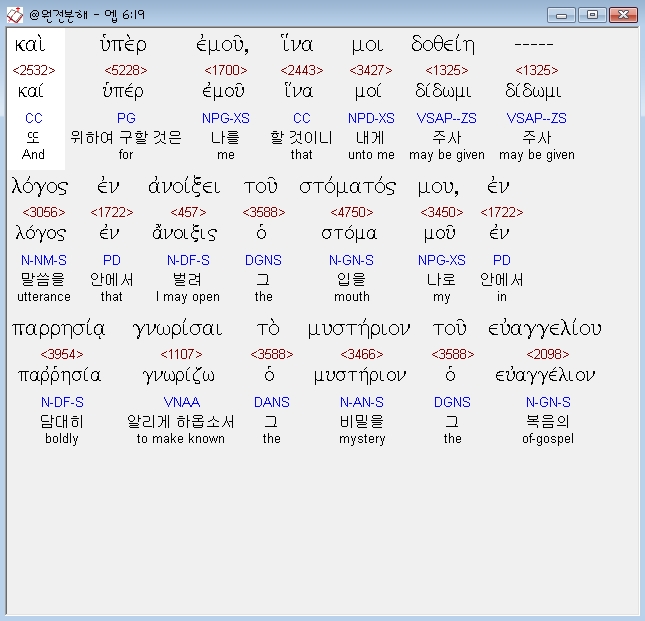
Task: Click Strong's number <5228>
Action: pos(126,70)
